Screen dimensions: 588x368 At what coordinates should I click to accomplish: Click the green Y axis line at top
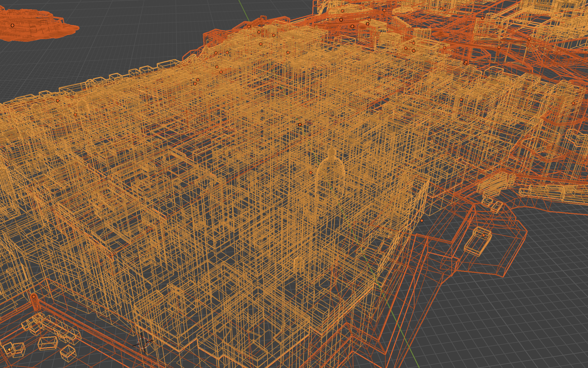[x=244, y=9]
